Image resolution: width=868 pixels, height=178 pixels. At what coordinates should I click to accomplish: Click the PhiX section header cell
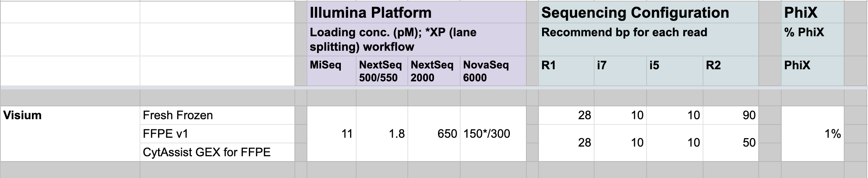812,12
